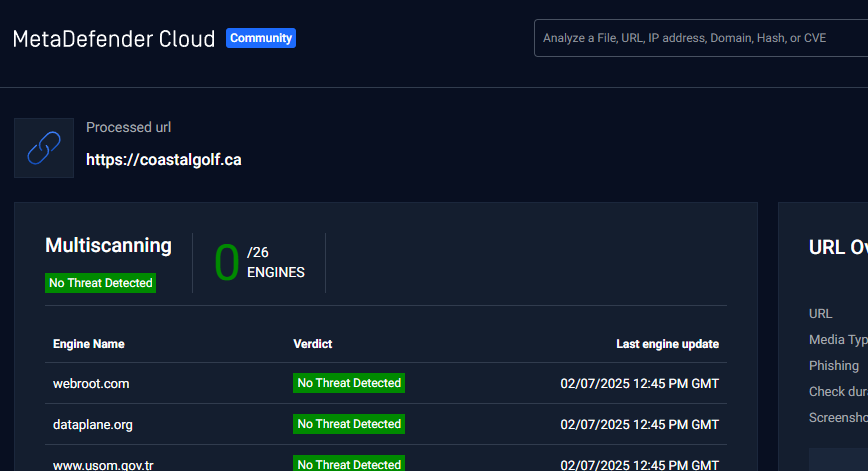Image resolution: width=868 pixels, height=471 pixels.
Task: Click the Phishing label in overview panel
Action: 834,366
